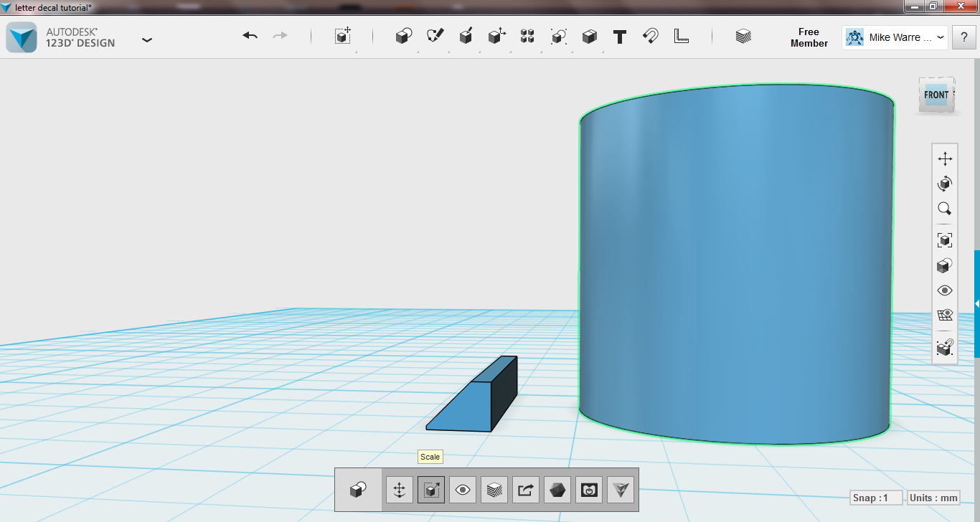980x522 pixels.
Task: Click the Scale tool in context toolbar
Action: click(431, 490)
